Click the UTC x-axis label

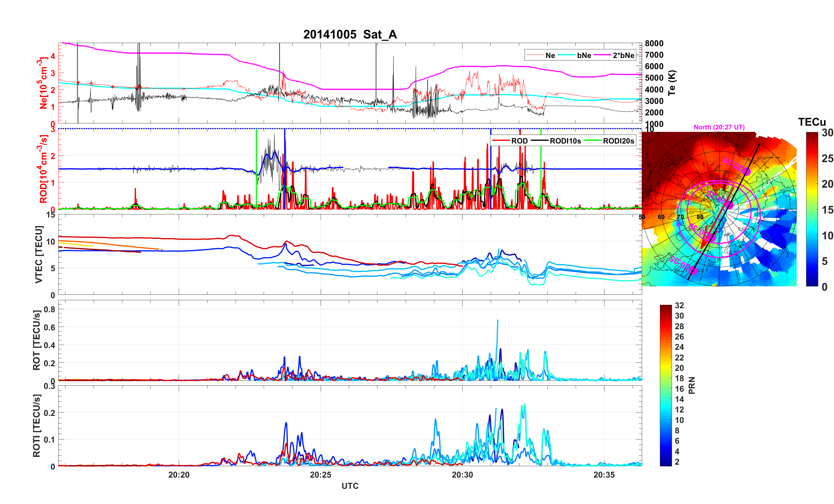point(350,486)
